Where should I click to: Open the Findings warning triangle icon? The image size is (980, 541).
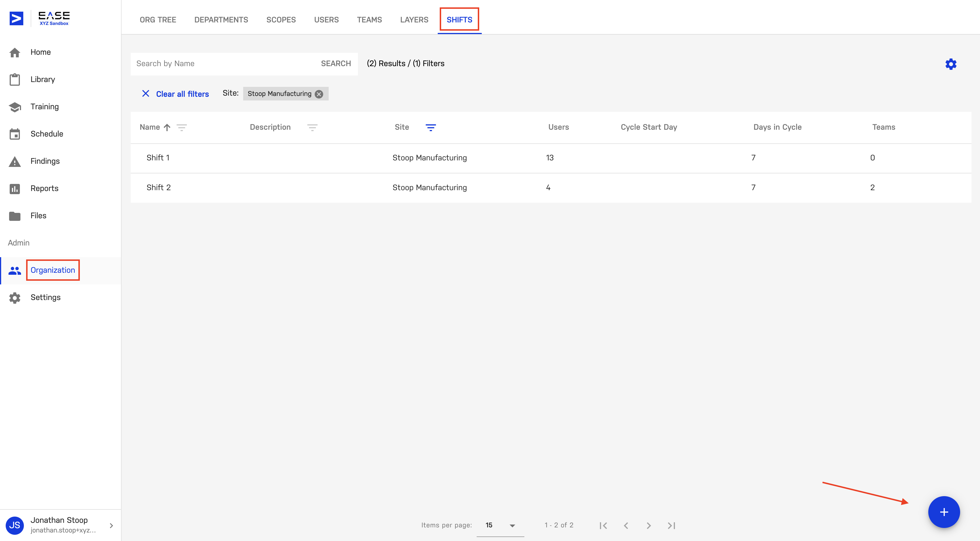point(15,162)
